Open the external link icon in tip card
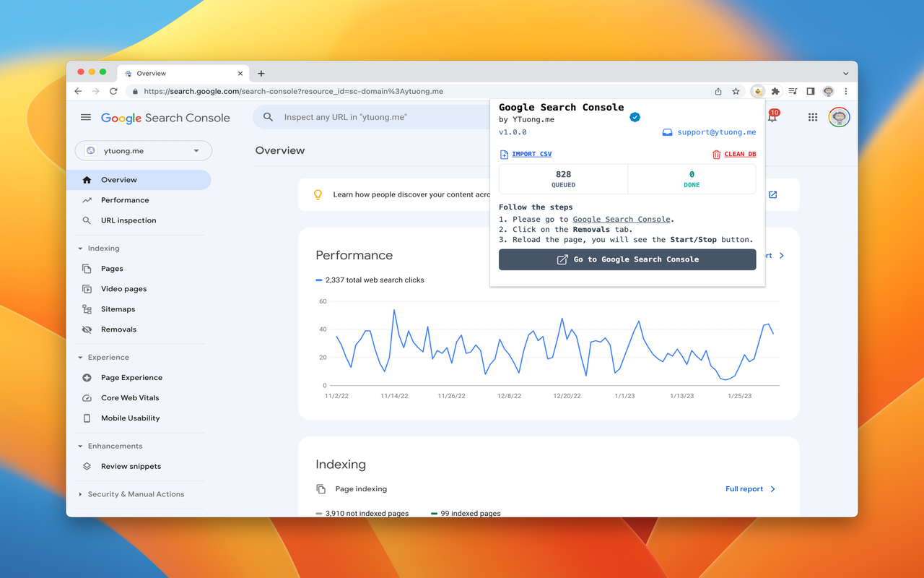The height and width of the screenshot is (578, 924). point(772,194)
